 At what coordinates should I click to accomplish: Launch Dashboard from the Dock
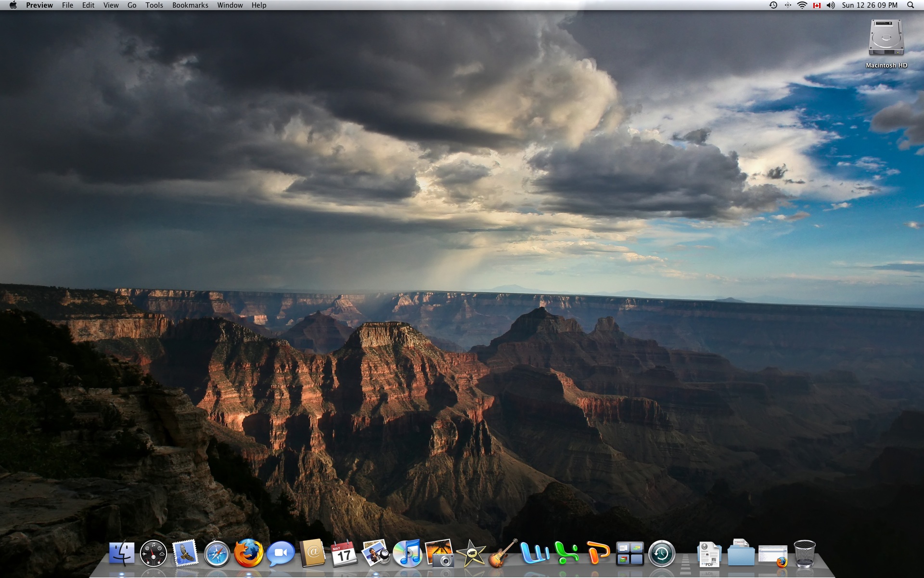pyautogui.click(x=154, y=553)
